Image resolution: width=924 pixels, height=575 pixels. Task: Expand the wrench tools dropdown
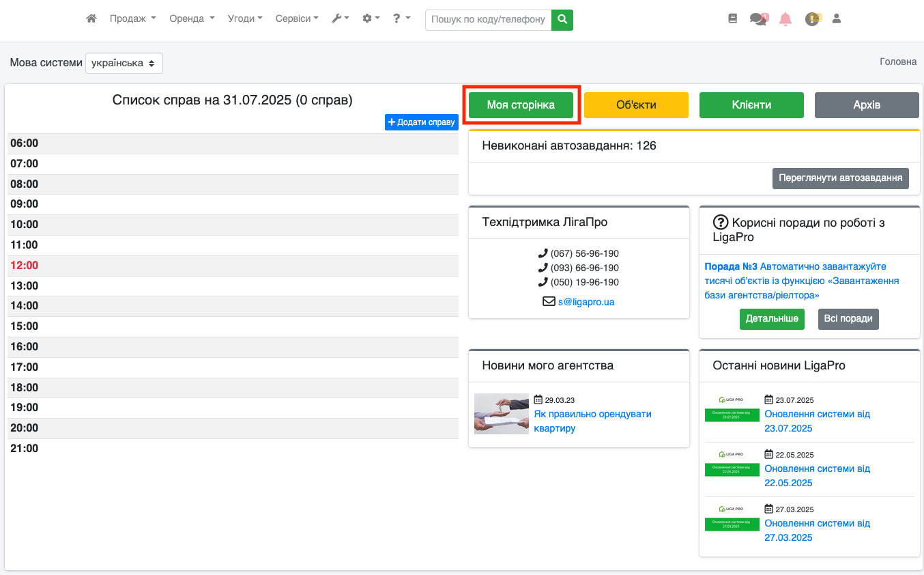[x=340, y=19]
